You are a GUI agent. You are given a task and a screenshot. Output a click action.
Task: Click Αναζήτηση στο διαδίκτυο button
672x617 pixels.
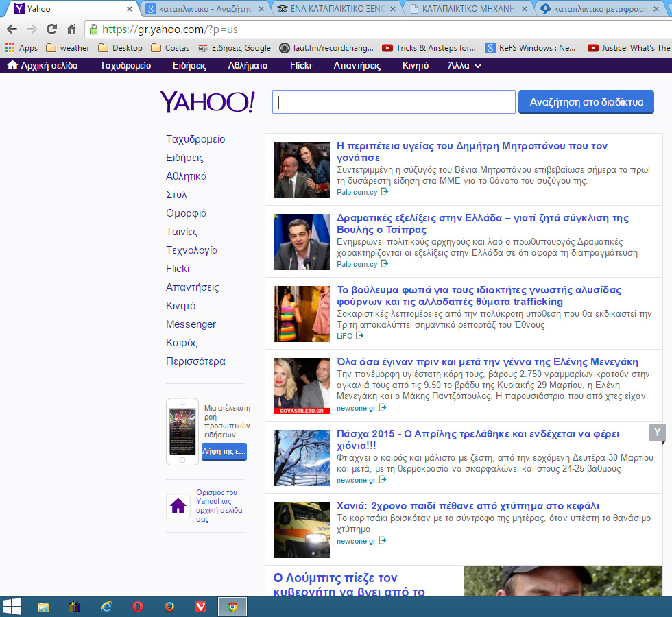click(586, 102)
